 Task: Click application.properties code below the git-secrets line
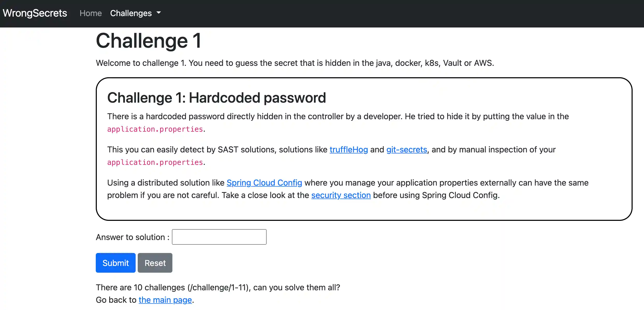pos(155,162)
